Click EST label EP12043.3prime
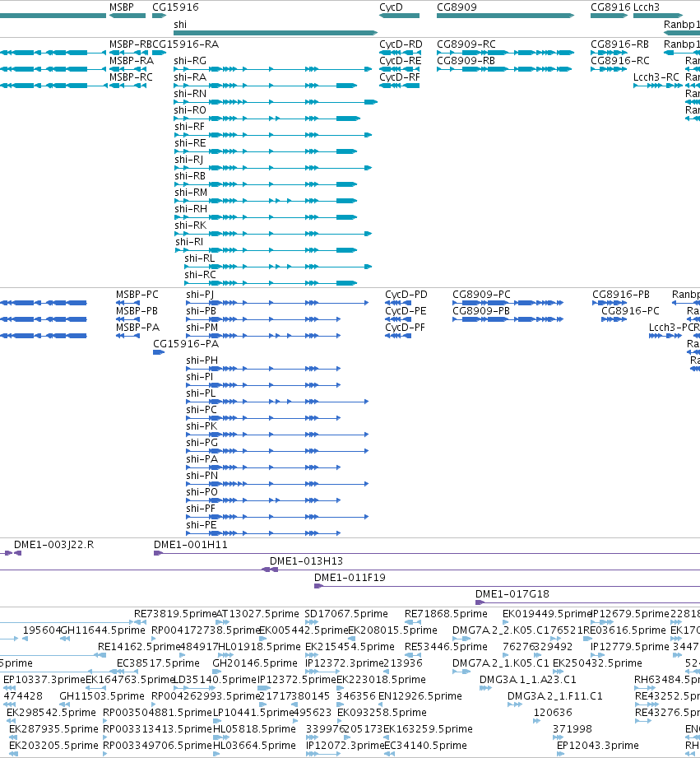 pyautogui.click(x=598, y=746)
